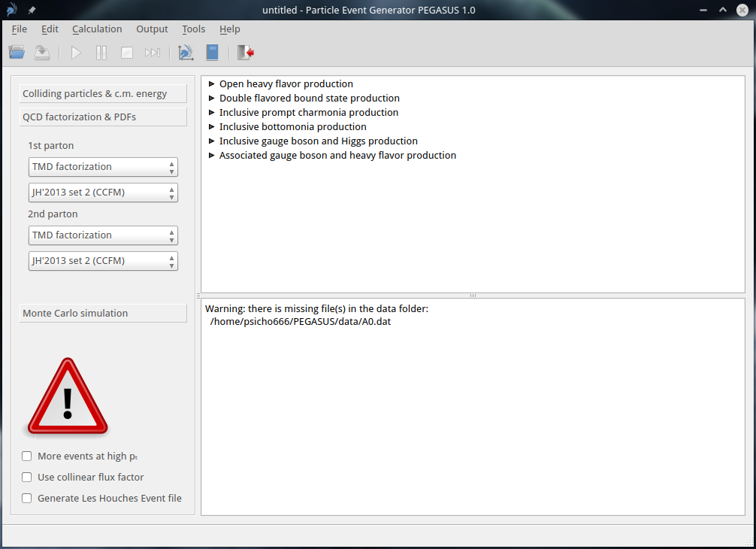
Task: Open the Tools menu
Action: [193, 29]
